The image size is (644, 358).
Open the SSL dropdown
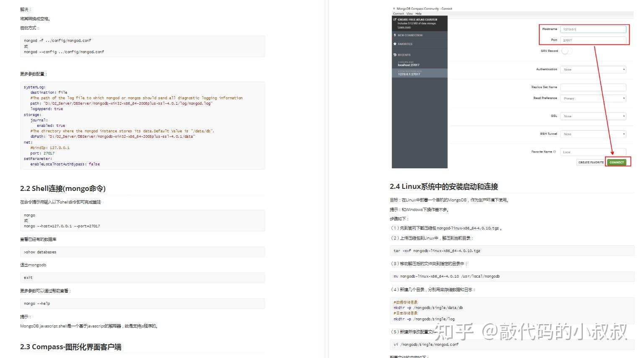[x=593, y=116]
